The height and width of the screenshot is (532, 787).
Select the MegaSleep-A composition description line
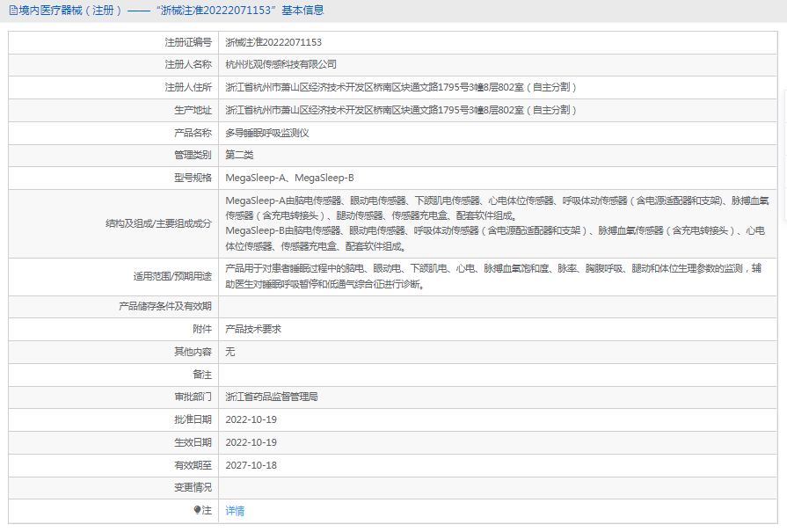[x=497, y=208]
